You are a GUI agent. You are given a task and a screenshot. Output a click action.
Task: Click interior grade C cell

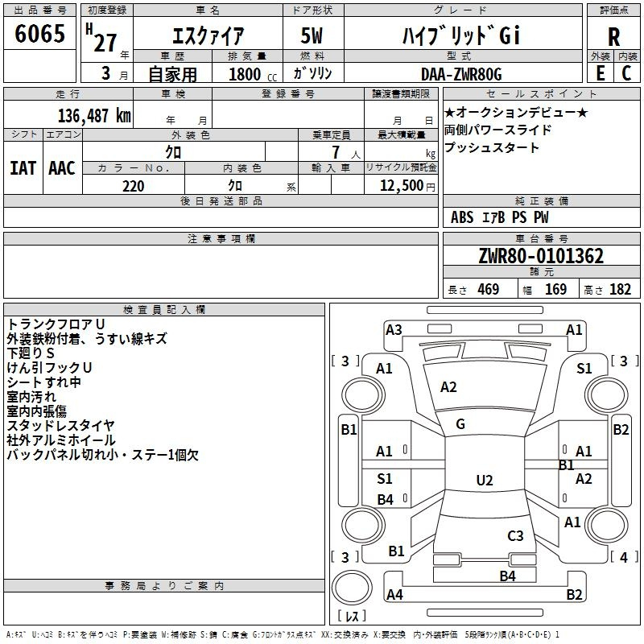pos(626,72)
